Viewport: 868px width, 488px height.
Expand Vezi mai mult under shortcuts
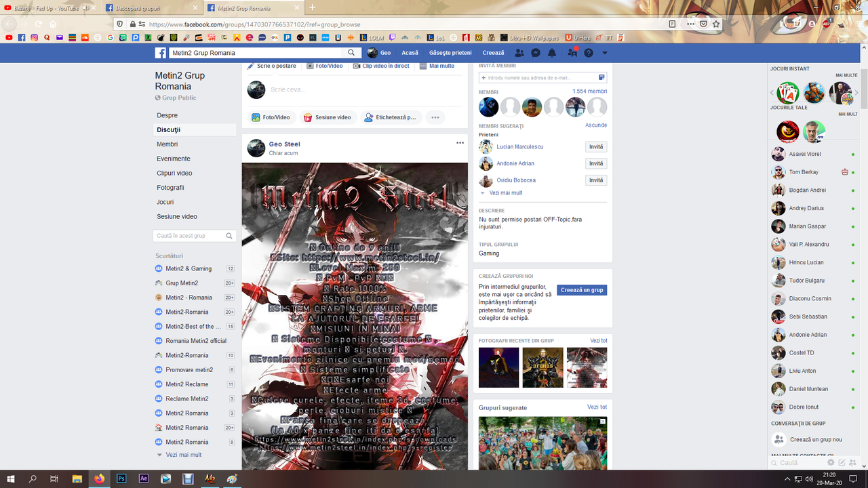click(x=183, y=455)
